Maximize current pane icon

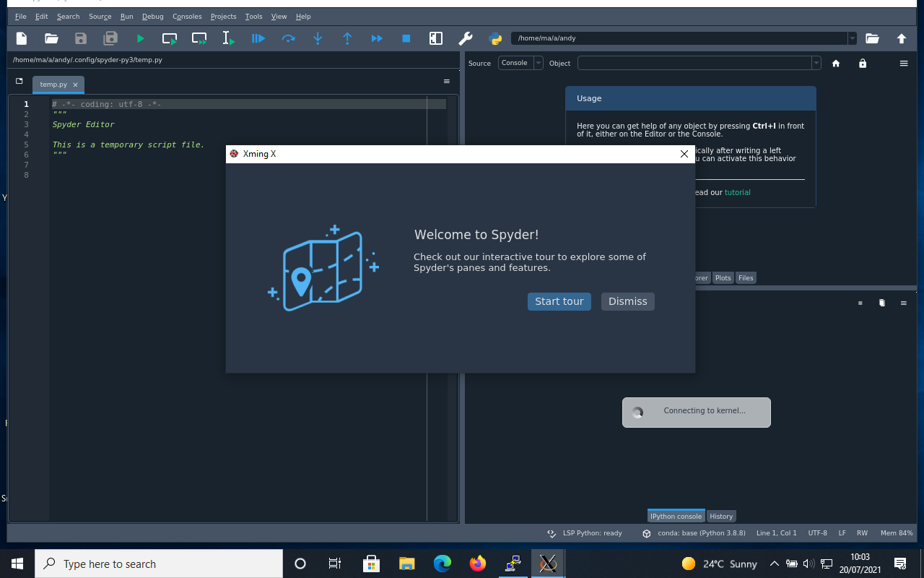tap(436, 38)
